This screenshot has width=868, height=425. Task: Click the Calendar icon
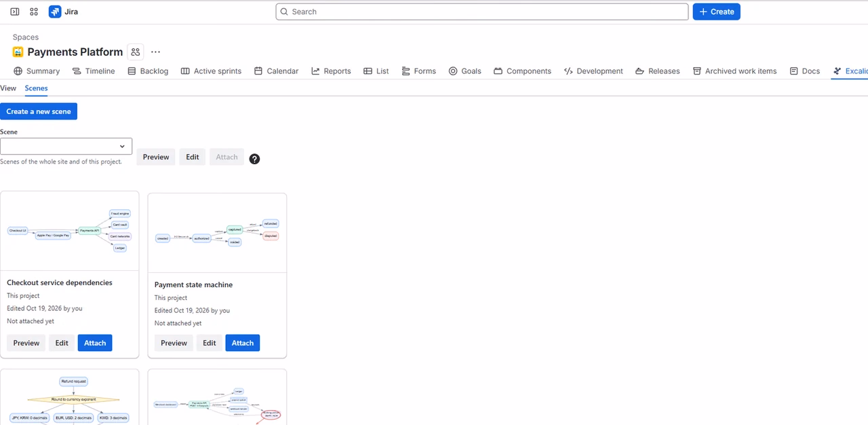point(258,71)
